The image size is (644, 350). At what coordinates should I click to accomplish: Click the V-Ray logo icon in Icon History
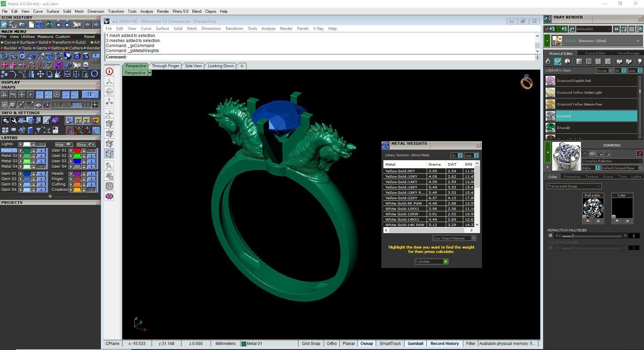coord(49,25)
